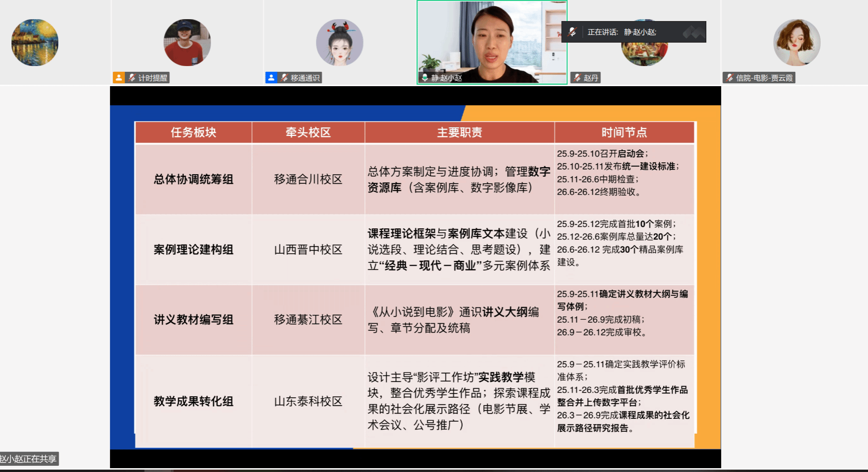Click muted microphone icon beside 赵丹
Image resolution: width=868 pixels, height=472 pixels.
578,78
